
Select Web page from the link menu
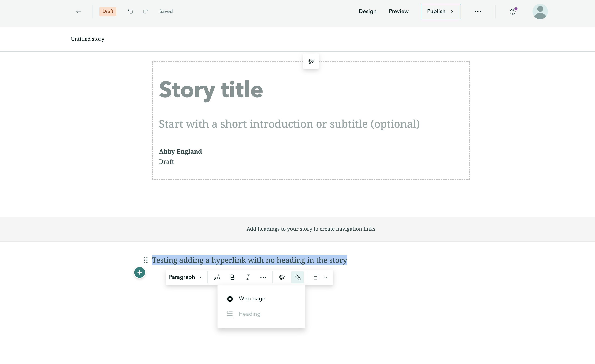tap(252, 299)
